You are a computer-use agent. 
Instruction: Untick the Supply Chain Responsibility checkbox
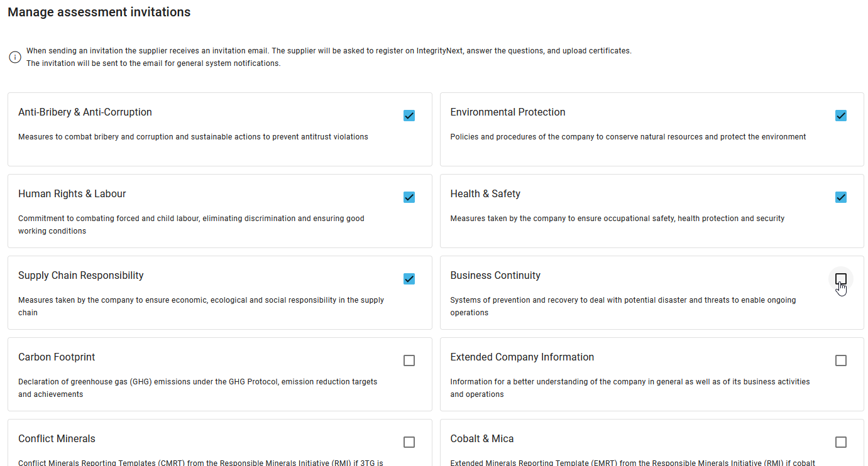[409, 279]
